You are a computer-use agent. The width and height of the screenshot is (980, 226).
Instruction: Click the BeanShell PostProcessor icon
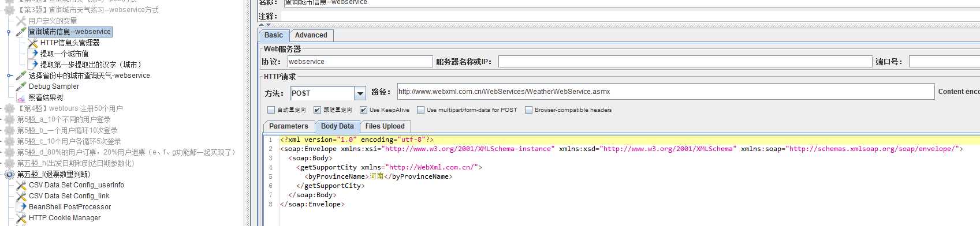click(21, 207)
